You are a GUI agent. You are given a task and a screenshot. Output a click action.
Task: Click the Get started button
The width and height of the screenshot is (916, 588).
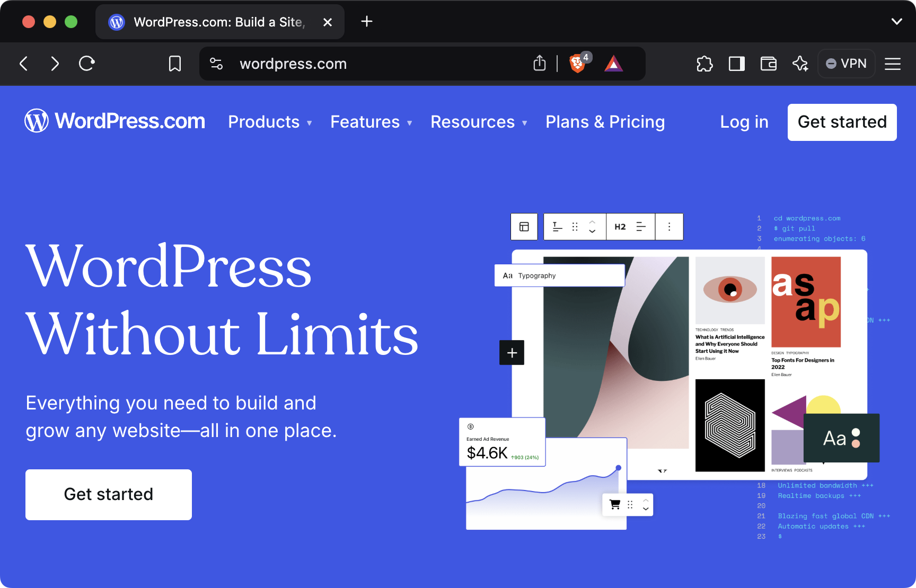point(842,122)
